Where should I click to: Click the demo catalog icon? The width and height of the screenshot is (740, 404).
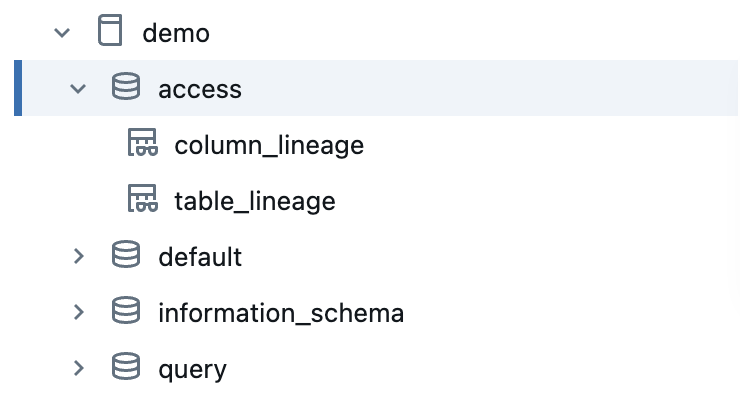(111, 33)
